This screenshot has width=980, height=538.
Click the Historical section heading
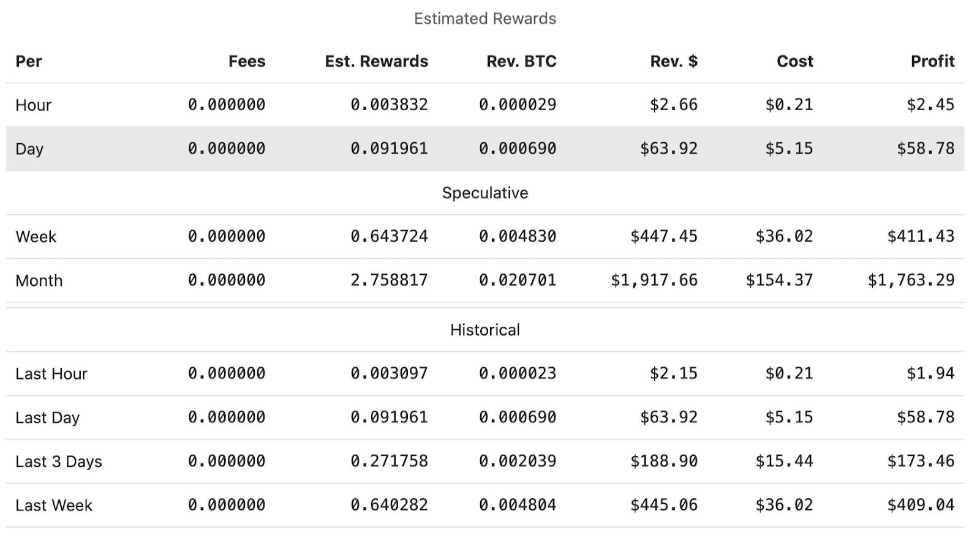click(x=484, y=330)
